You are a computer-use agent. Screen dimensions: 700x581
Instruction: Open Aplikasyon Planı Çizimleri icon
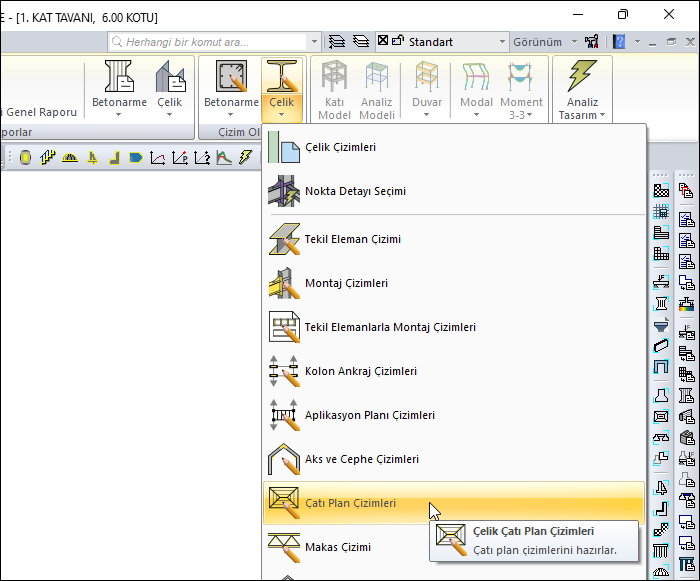pos(284,416)
